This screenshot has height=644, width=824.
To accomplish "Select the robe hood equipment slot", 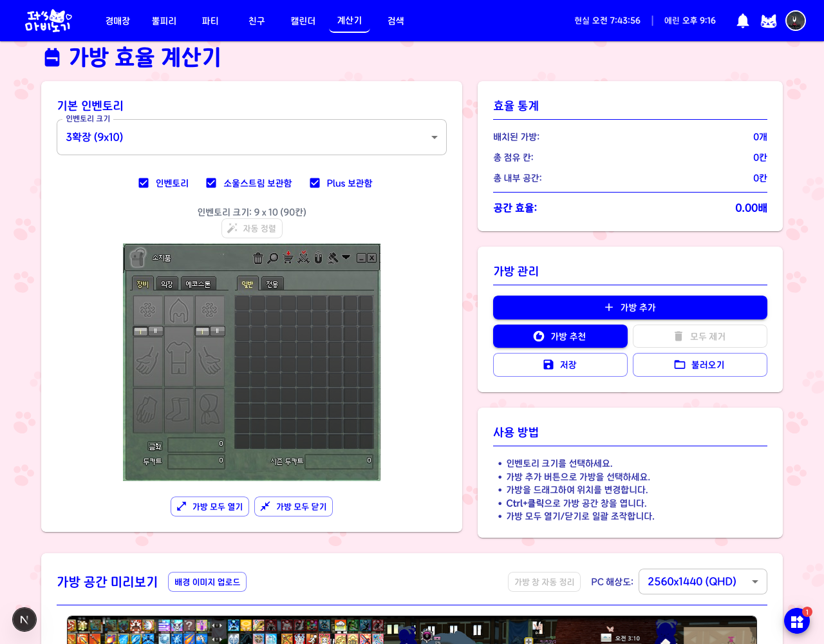I will pos(210,410).
